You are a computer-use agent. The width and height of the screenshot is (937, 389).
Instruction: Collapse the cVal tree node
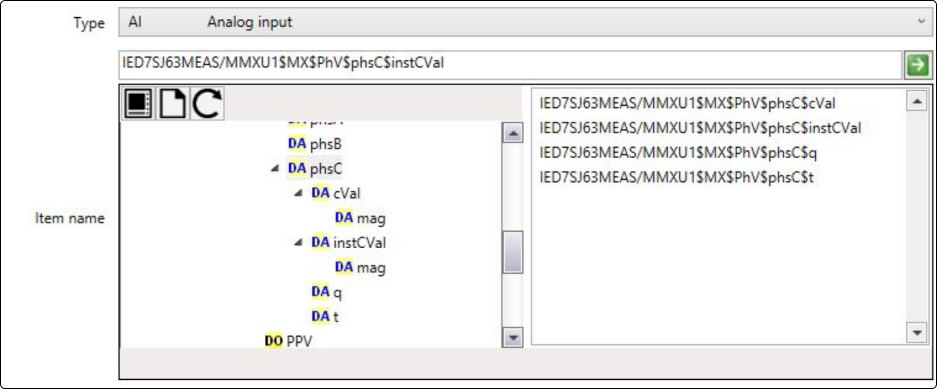tap(298, 194)
